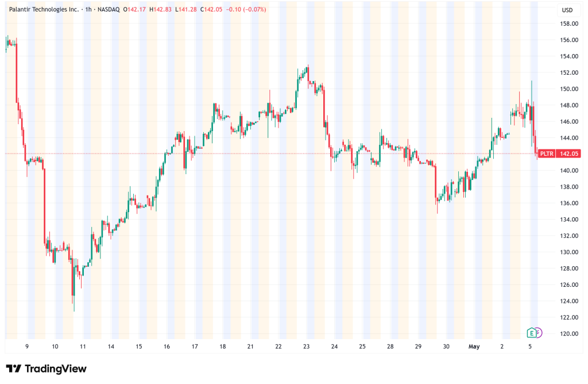Click the 1h interval label in header

click(x=88, y=9)
